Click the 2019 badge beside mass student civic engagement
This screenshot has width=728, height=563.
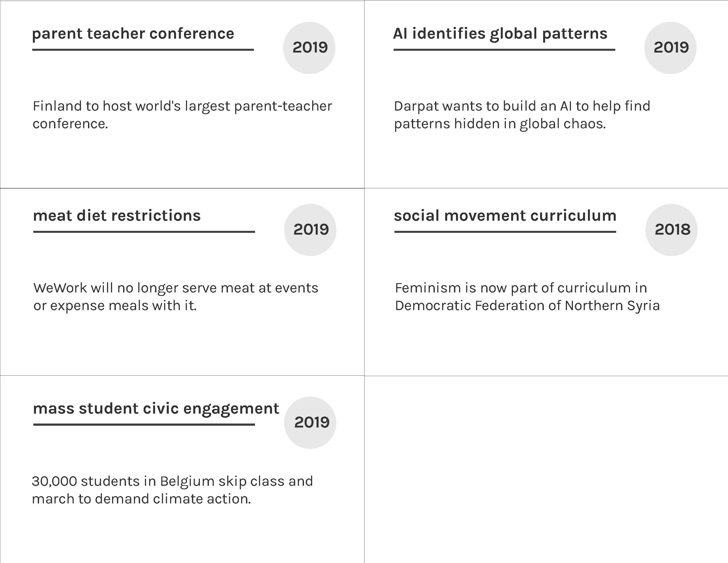click(310, 423)
